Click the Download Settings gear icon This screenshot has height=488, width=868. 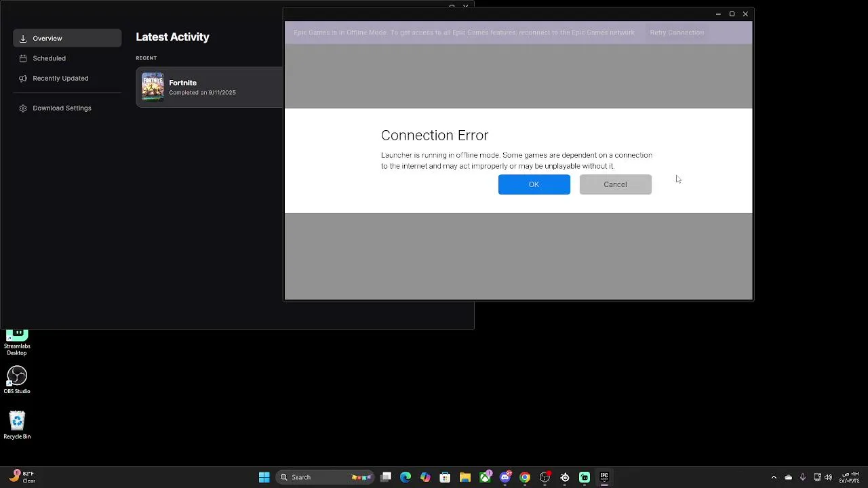pos(23,108)
